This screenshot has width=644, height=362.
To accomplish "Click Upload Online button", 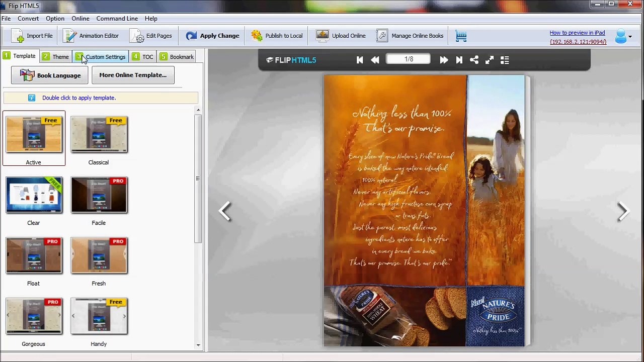I will coord(341,36).
